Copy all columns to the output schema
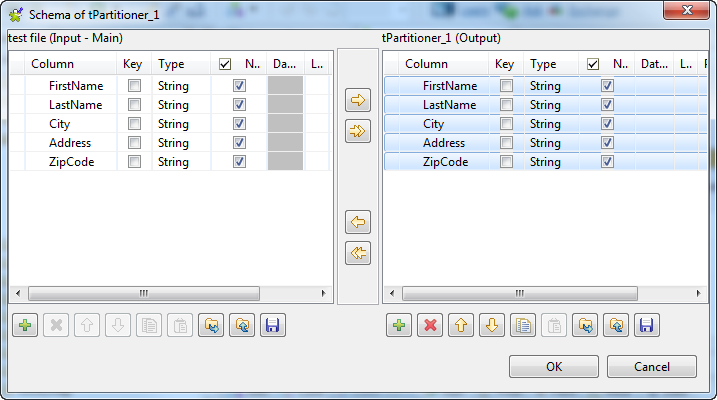The height and width of the screenshot is (400, 717). click(x=358, y=131)
